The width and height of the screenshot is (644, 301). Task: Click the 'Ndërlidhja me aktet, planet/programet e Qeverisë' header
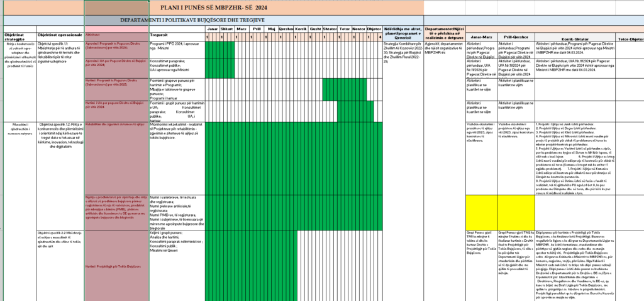pyautogui.click(x=402, y=33)
